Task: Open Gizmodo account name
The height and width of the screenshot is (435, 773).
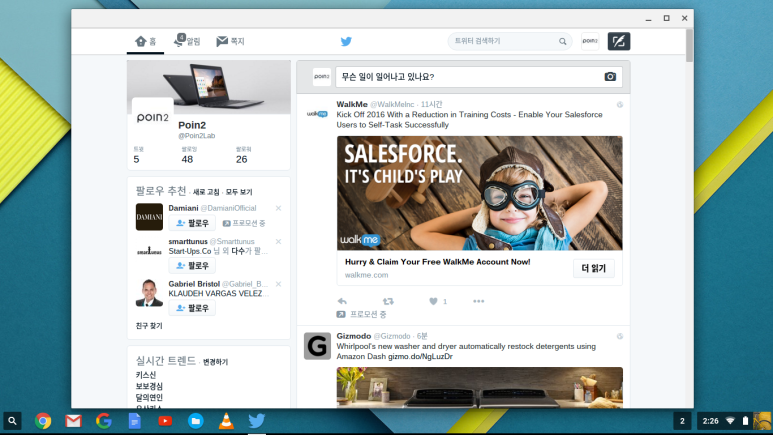Action: 353,336
